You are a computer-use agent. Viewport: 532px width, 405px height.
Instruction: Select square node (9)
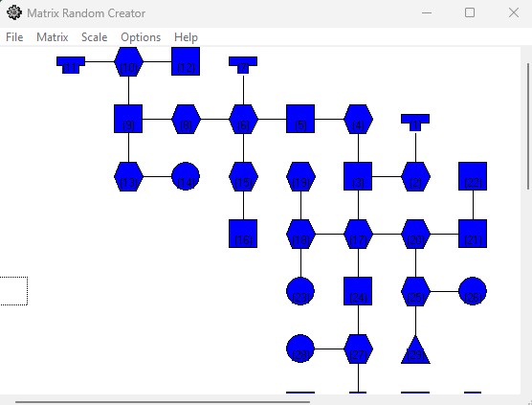(x=128, y=119)
